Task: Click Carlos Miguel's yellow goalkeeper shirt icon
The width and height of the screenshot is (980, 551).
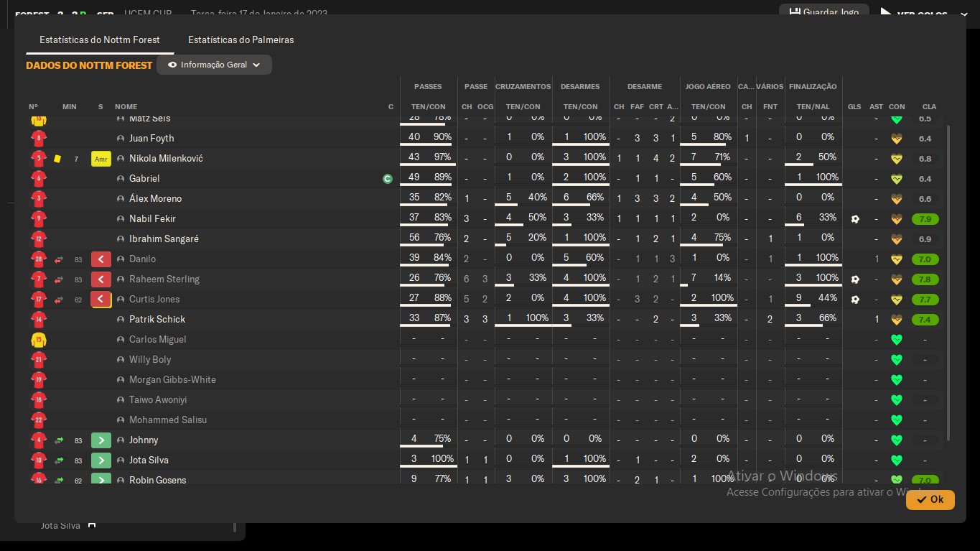Action: point(39,340)
